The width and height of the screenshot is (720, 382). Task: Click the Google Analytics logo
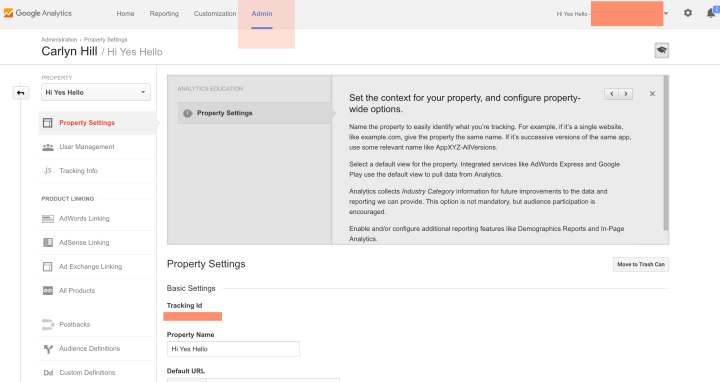pyautogui.click(x=38, y=13)
